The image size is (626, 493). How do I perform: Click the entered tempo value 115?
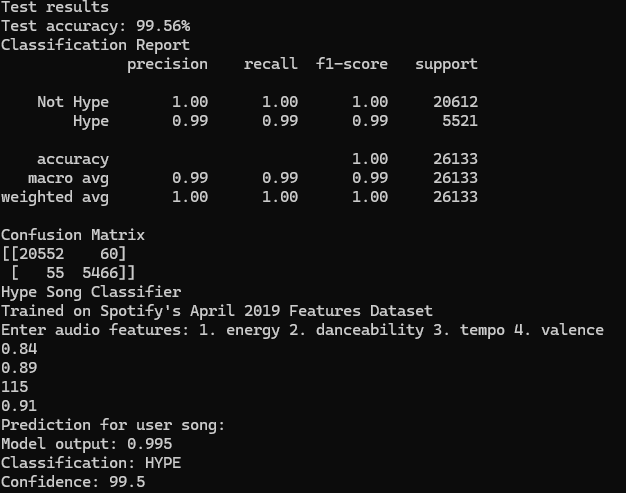click(15, 387)
